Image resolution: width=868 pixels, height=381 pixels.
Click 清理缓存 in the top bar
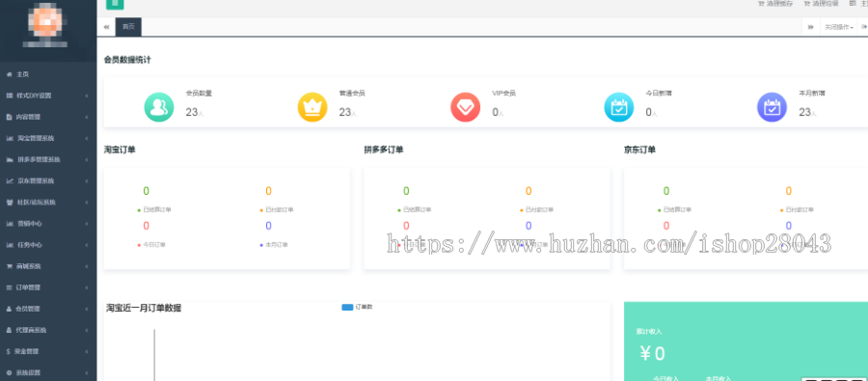[x=779, y=3]
